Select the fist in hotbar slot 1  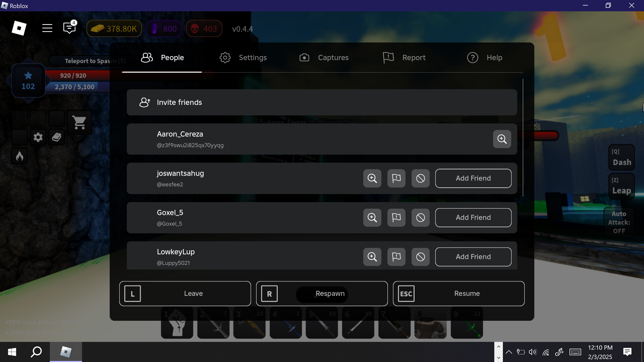[x=177, y=323]
